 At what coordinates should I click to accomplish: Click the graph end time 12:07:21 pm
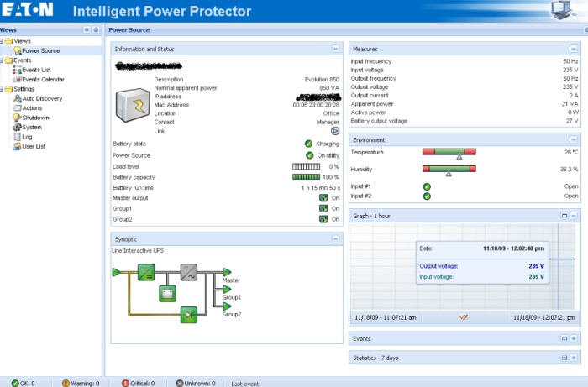(x=543, y=317)
